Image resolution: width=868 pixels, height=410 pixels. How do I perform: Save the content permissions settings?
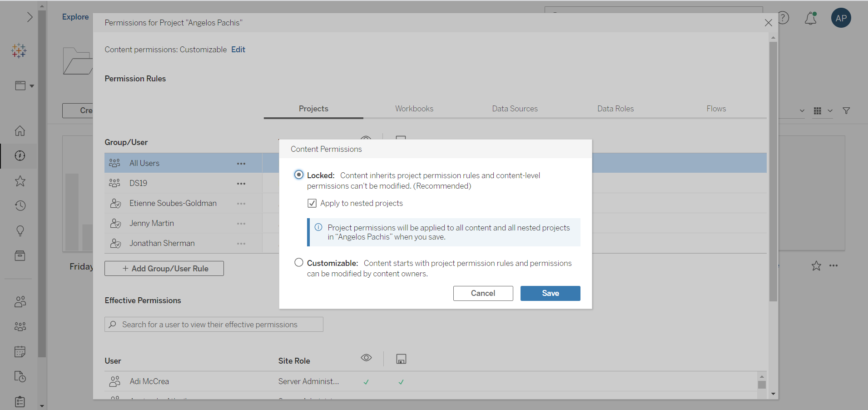click(x=550, y=293)
